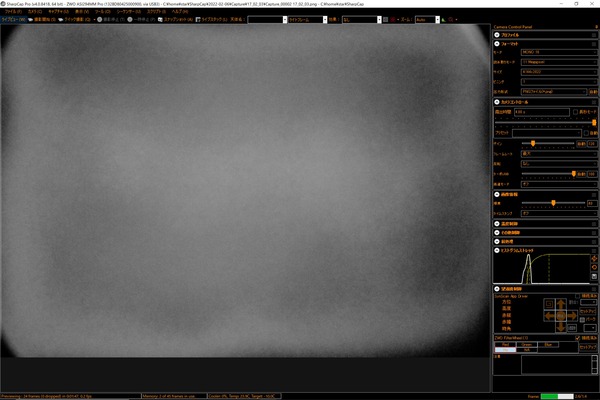Open the read mode dropdown (11 Megapixel)
Image resolution: width=600 pixels, height=400 pixels.
[x=559, y=62]
